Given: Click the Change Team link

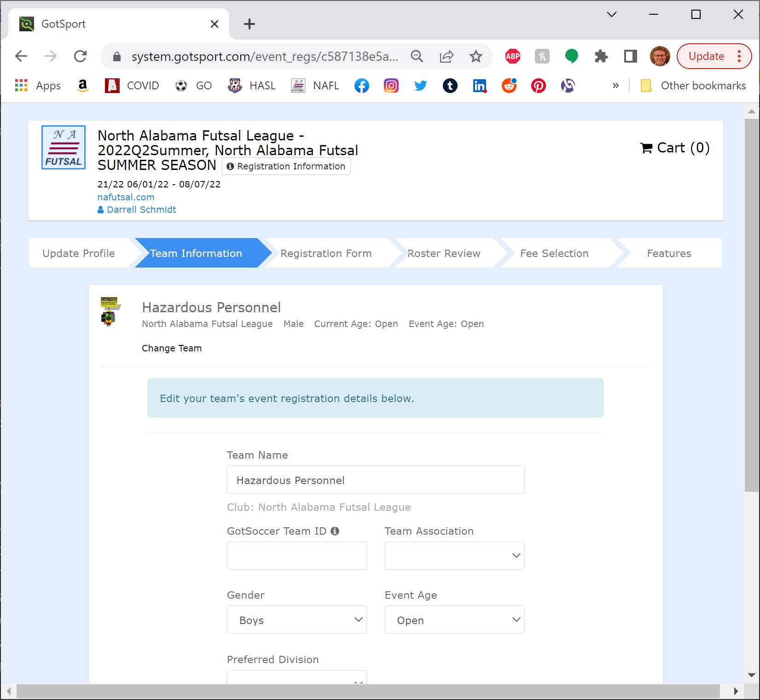Looking at the screenshot, I should [172, 348].
